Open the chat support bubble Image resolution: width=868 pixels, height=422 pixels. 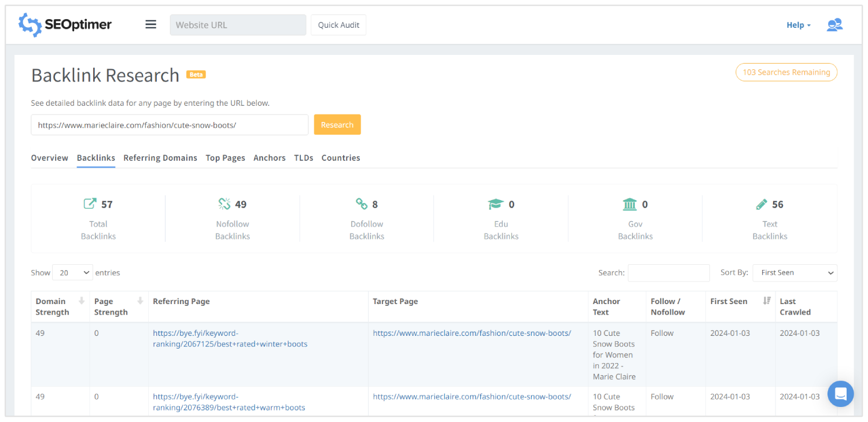point(840,394)
